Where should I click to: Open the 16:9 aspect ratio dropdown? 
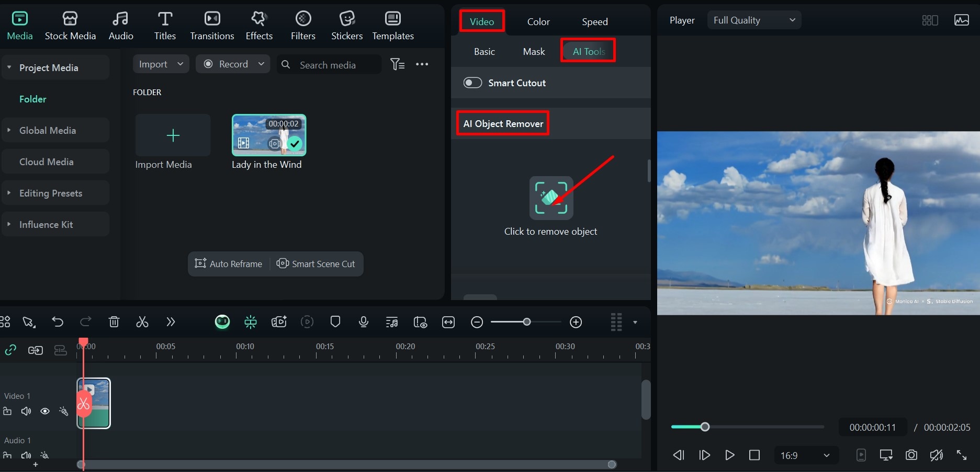[805, 455]
